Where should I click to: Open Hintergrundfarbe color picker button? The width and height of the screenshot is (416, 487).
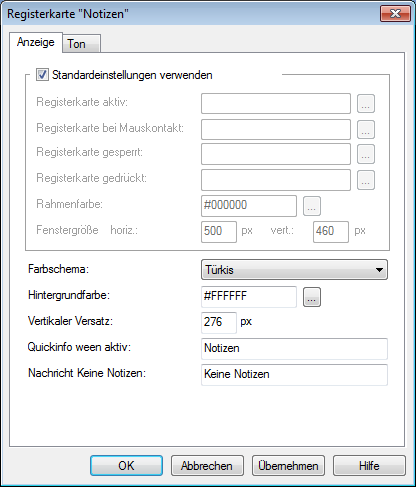(x=312, y=297)
